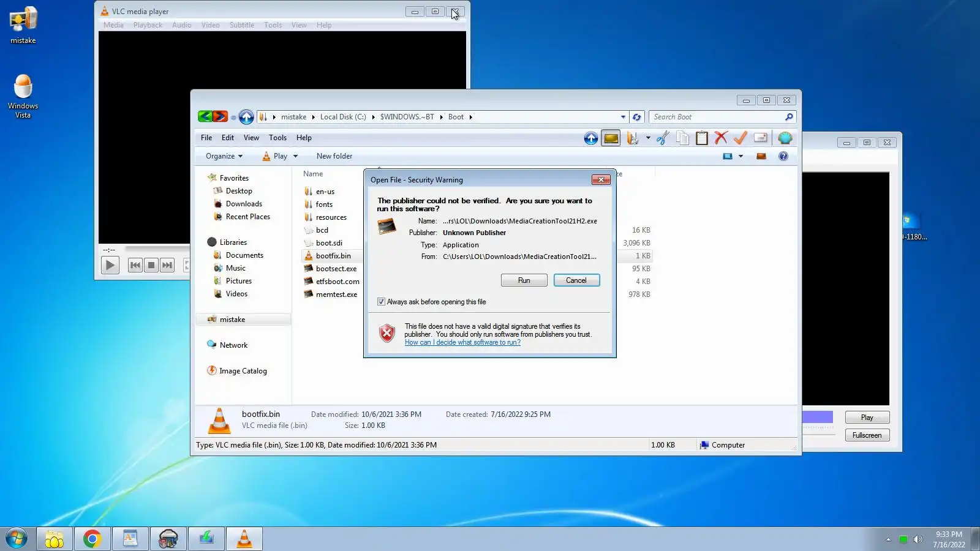Click Run in the Security Warning dialog
Viewport: 980px width, 551px height.
click(x=524, y=280)
